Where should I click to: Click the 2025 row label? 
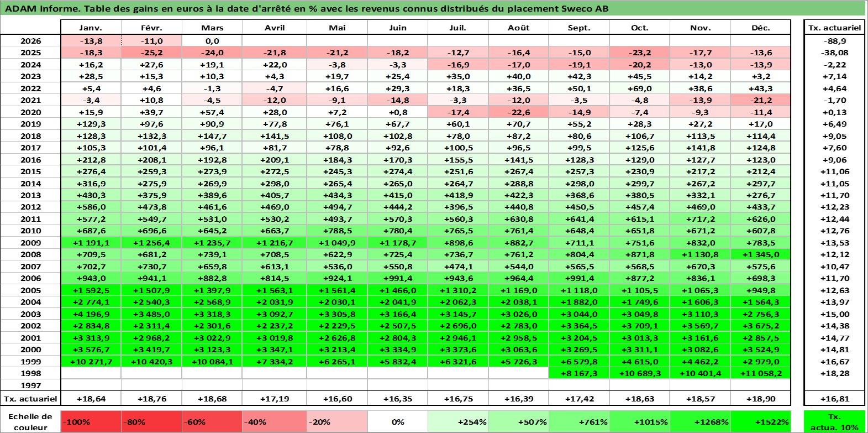click(x=30, y=53)
